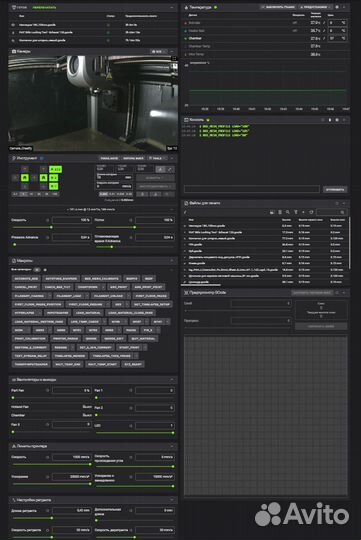Select 0.1 mm jog distance
This screenshot has height=540, width=361.
pos(15,194)
